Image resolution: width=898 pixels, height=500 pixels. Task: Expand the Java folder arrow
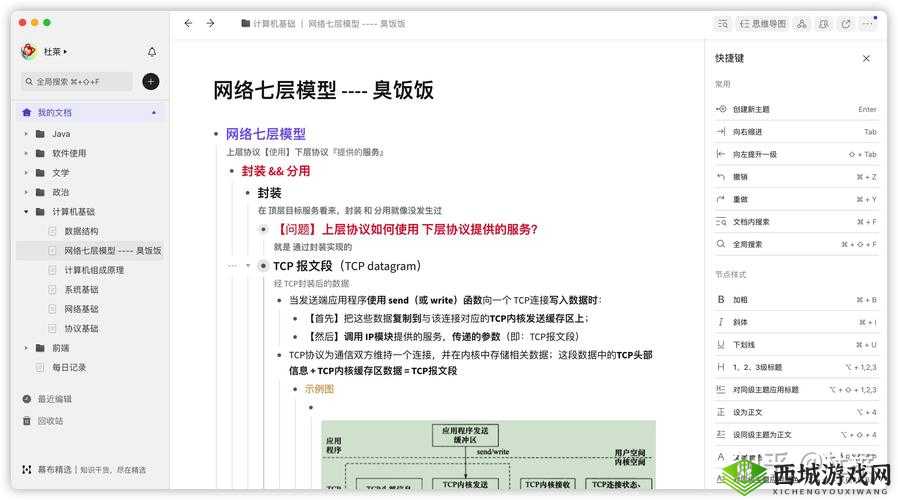[26, 133]
